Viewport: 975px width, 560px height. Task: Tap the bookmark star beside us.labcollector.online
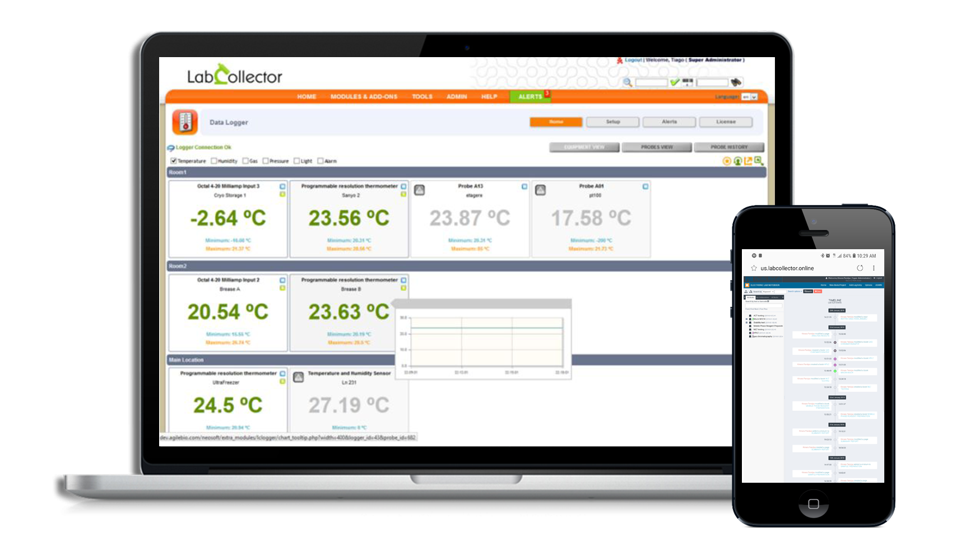click(754, 268)
